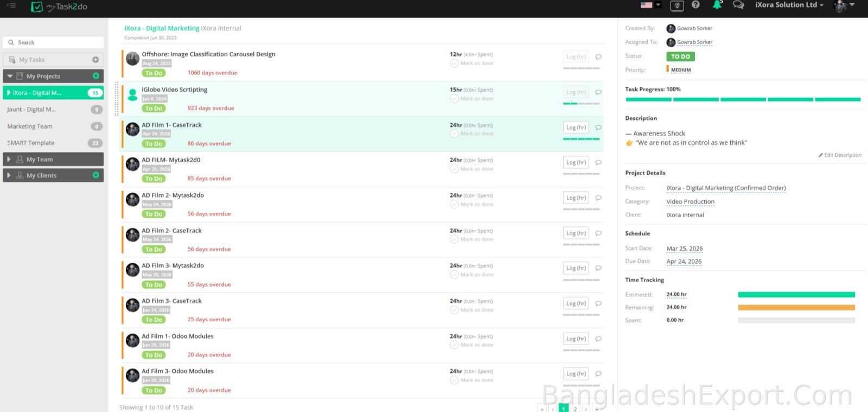Screen dimensions: 868x412
Task: Open the iXora Solution Ltd company dropdown
Action: pyautogui.click(x=789, y=5)
